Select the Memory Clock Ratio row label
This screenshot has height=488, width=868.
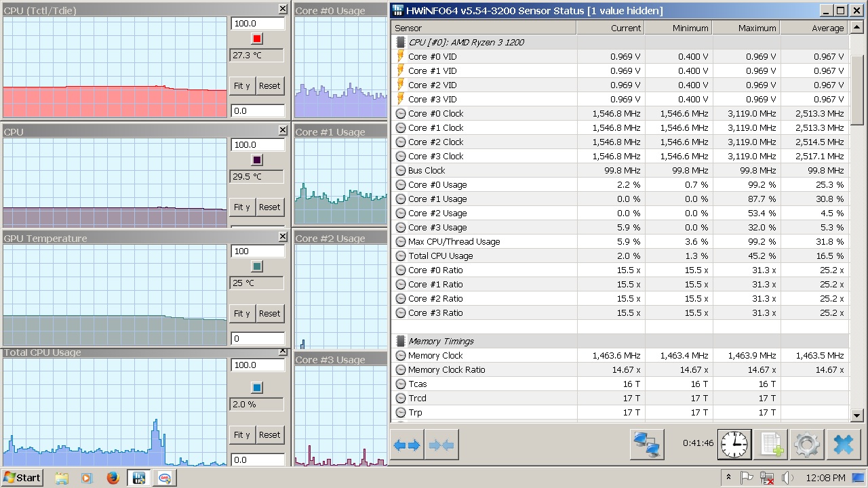click(447, 369)
